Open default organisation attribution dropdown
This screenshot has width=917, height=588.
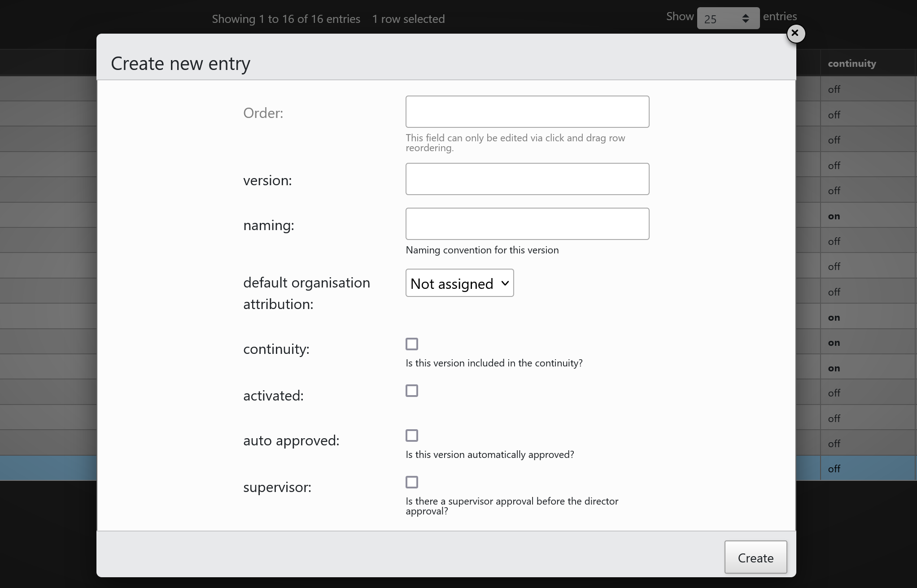click(x=459, y=283)
